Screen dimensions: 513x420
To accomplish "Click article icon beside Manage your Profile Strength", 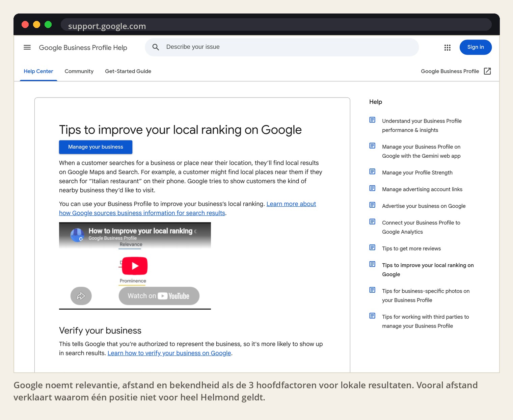I will tap(372, 172).
